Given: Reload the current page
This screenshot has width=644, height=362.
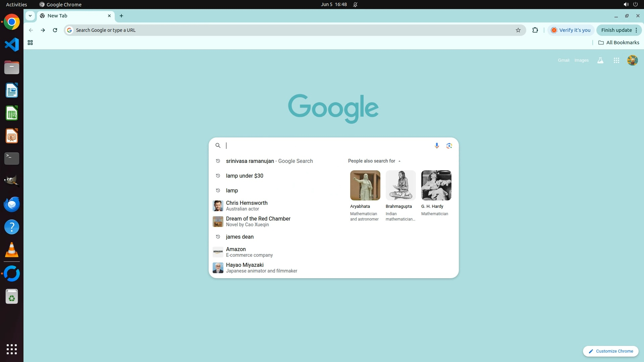Looking at the screenshot, I should pos(55,30).
